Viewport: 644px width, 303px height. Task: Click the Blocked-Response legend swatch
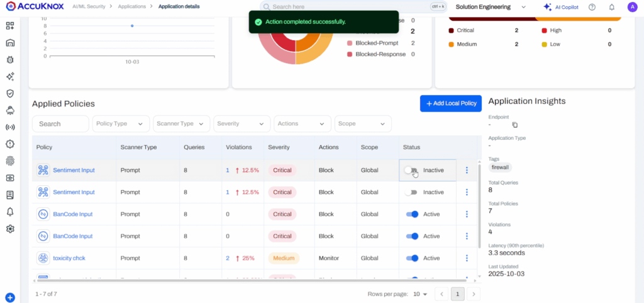click(x=350, y=54)
